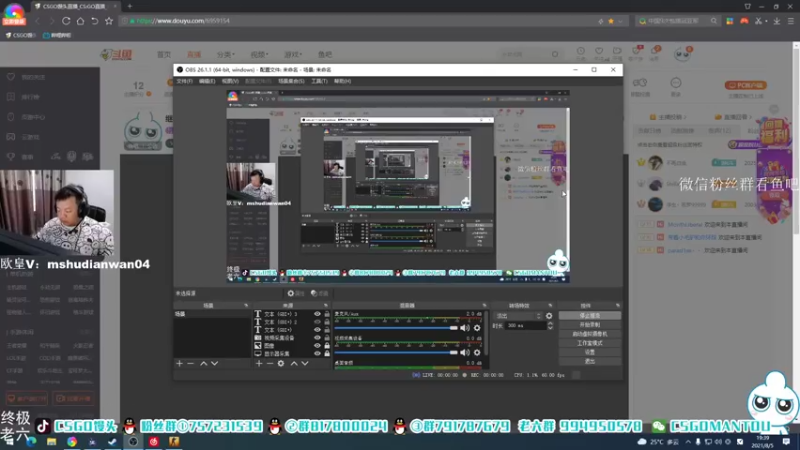Move selected source up in sources list
The height and width of the screenshot is (450, 800).
[x=294, y=363]
